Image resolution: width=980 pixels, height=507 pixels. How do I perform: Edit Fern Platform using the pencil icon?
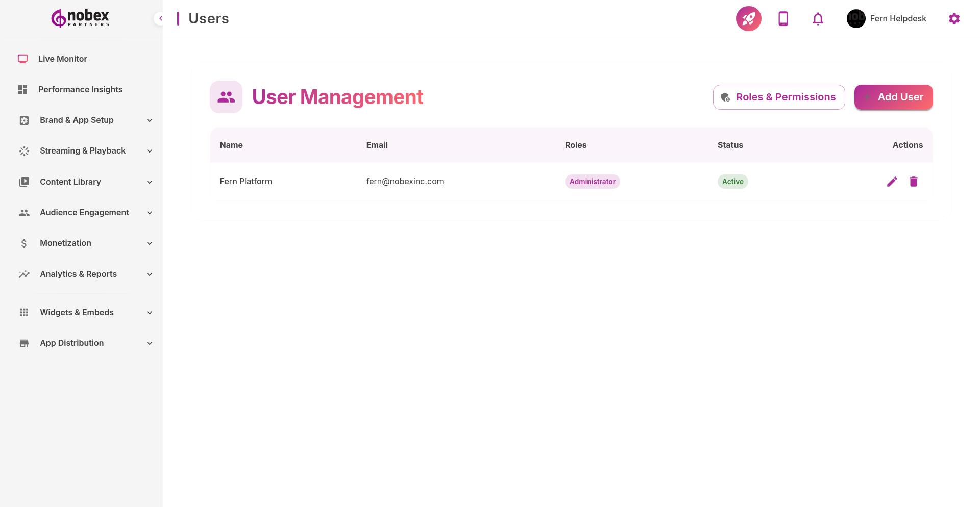pos(892,181)
